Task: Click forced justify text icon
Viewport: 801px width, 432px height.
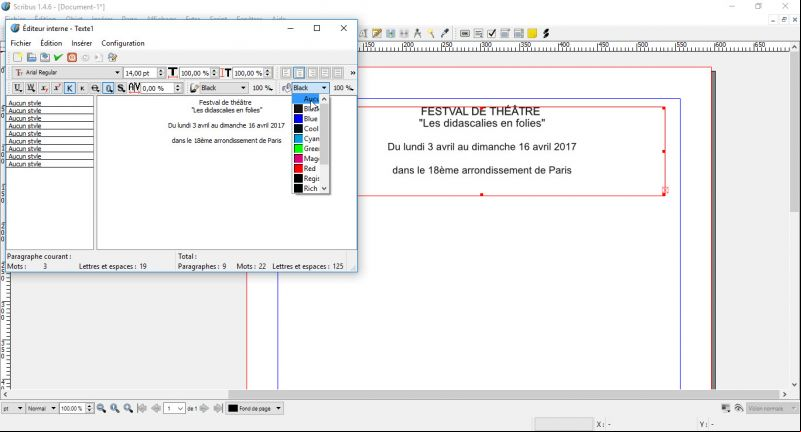Action: pos(338,73)
